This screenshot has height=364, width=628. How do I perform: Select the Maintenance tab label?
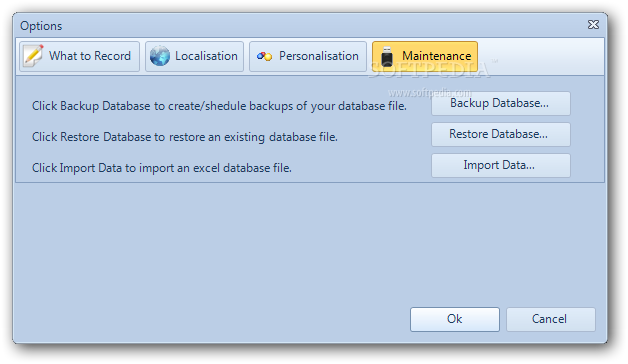(x=437, y=56)
